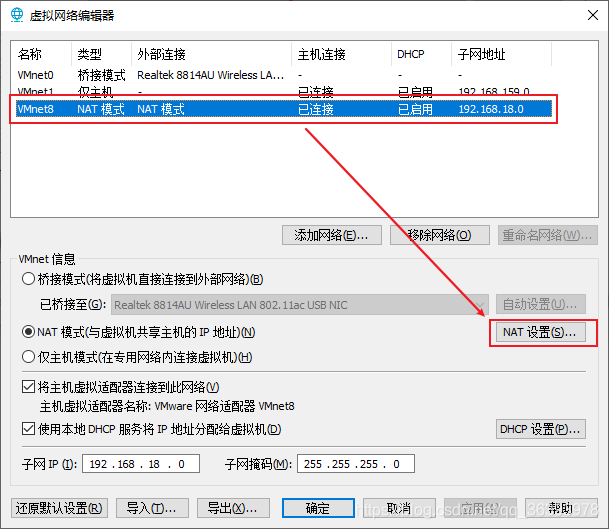
Task: Click the 重命名网络(W)... button
Action: [548, 235]
